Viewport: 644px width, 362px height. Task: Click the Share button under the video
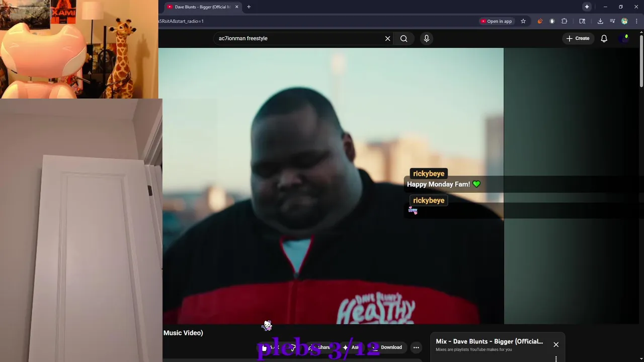tap(319, 347)
